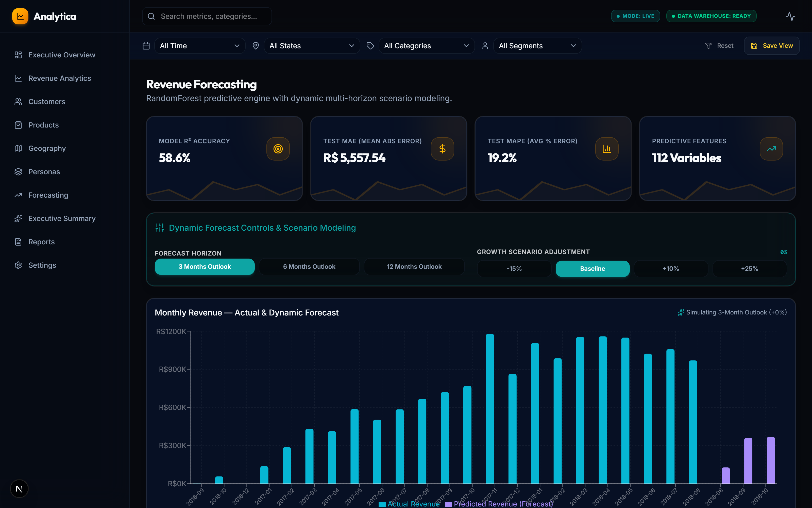Viewport: 812px width, 508px height.
Task: Focus the Search metrics, categories field
Action: coord(207,16)
